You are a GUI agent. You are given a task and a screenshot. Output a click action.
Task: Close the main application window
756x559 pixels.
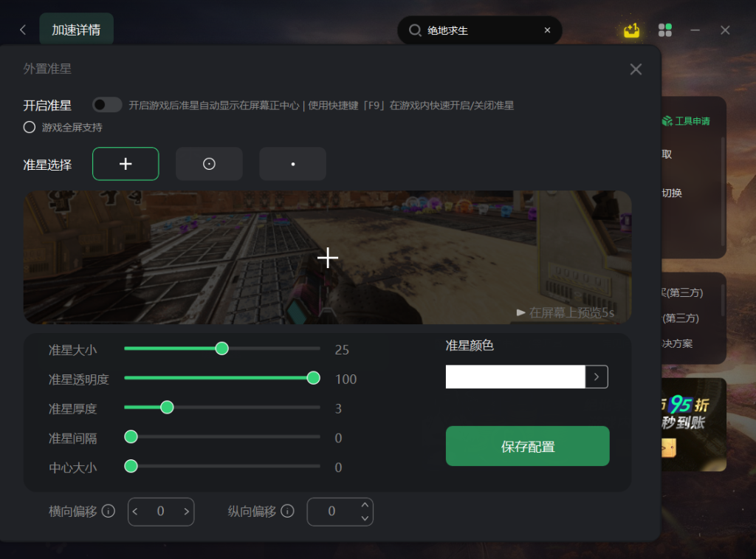(725, 30)
